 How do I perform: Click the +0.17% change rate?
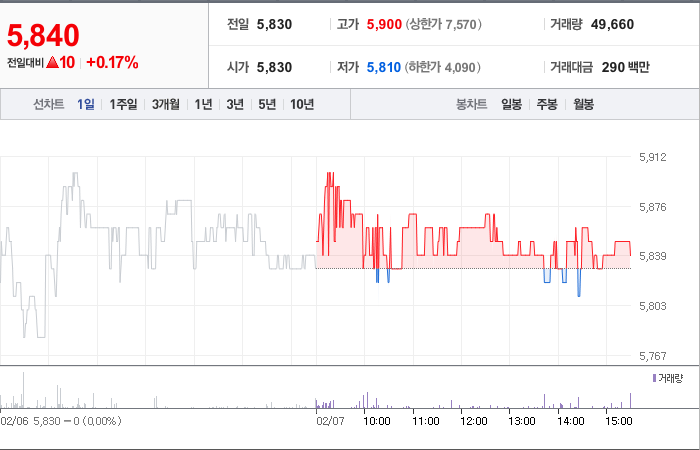pos(112,63)
